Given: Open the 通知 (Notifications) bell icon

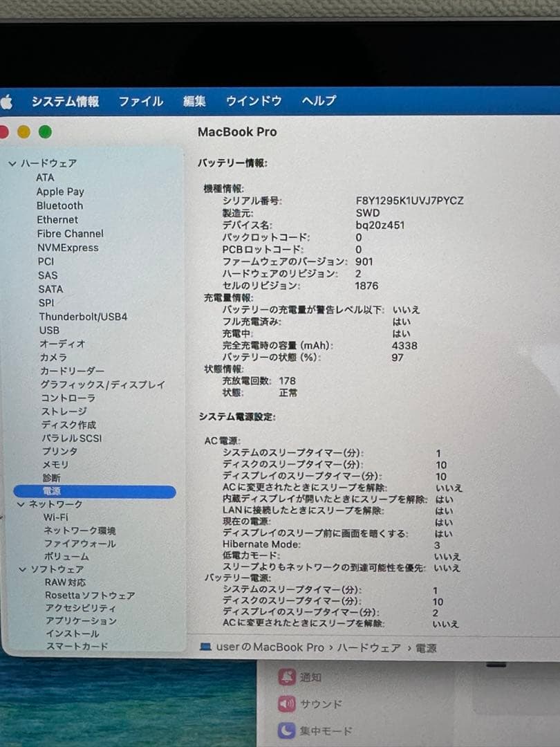Looking at the screenshot, I should [286, 677].
